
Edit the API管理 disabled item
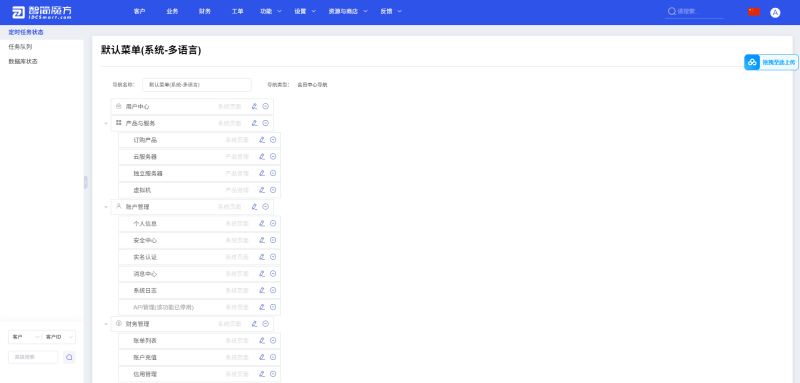(x=262, y=307)
